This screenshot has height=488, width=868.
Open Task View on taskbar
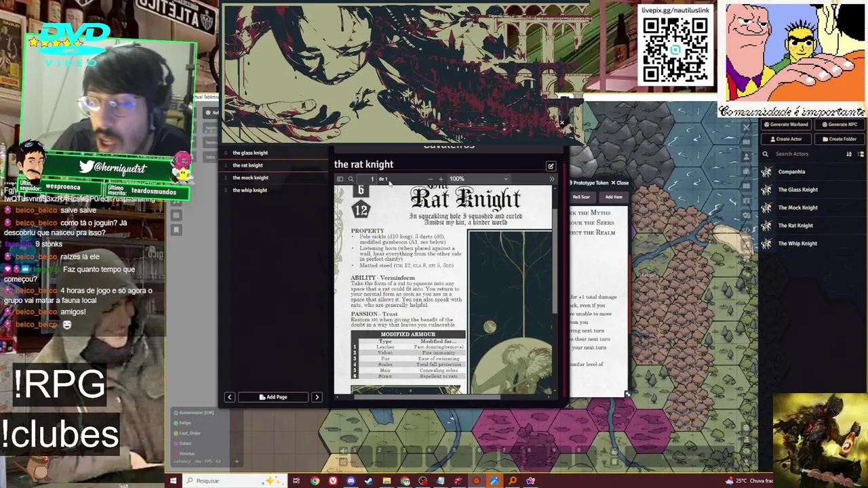(296, 481)
